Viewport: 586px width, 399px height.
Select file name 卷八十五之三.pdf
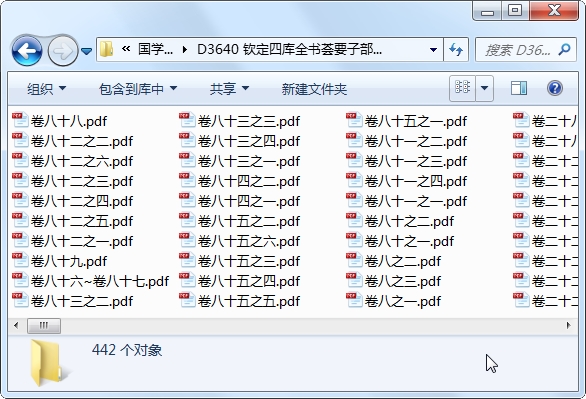249,262
